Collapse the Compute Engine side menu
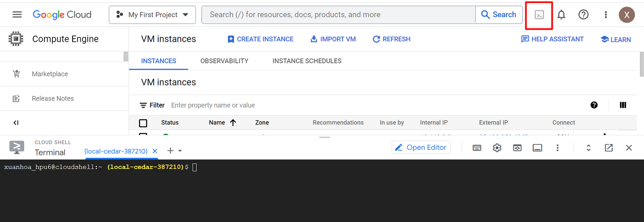This screenshot has height=222, width=644. point(16,123)
